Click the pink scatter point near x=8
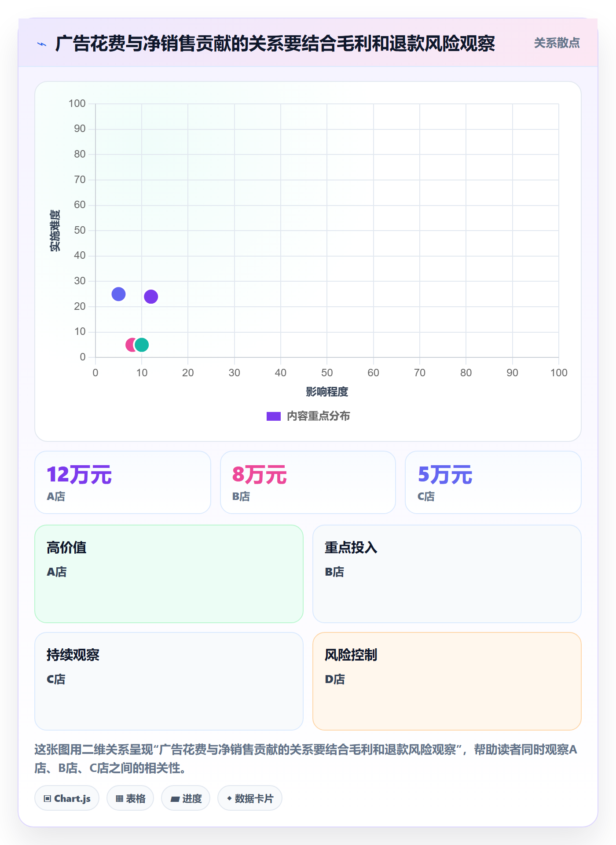The image size is (616, 845). (x=131, y=345)
